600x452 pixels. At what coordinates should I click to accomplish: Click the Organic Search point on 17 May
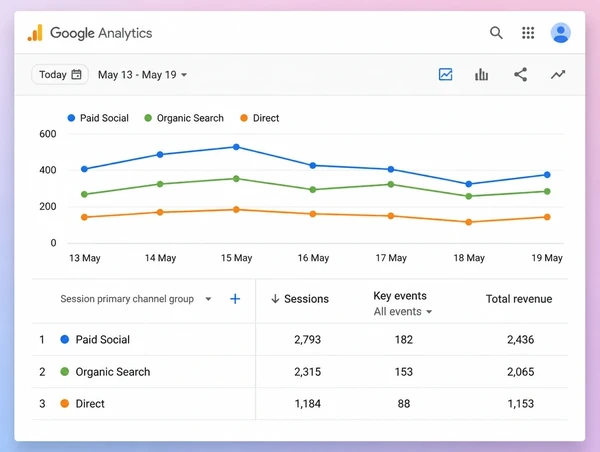391,184
